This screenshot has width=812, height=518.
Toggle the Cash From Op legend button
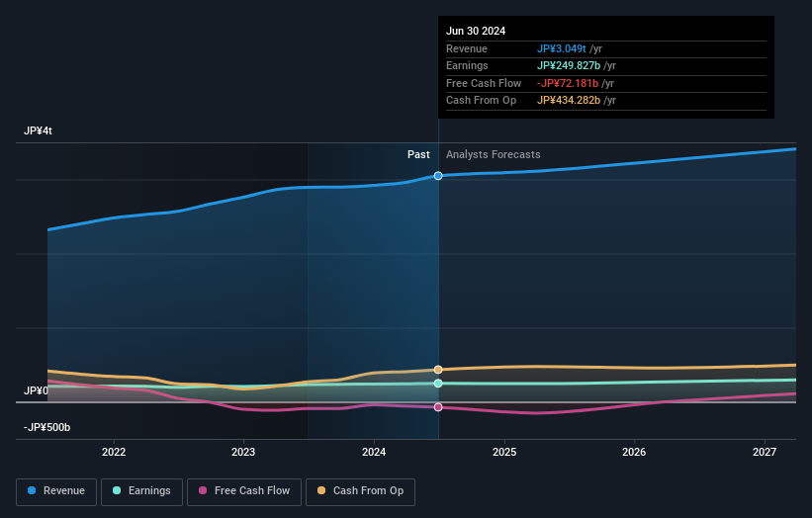coord(360,491)
